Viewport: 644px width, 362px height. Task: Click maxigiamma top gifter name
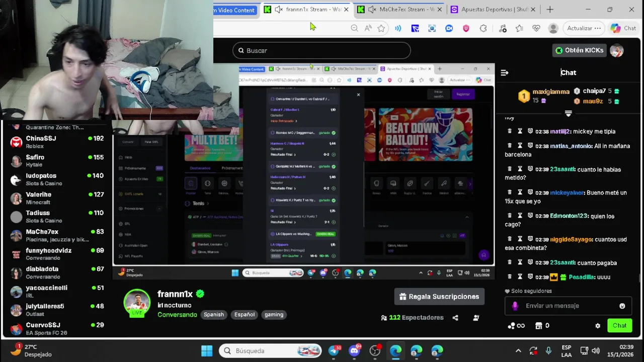(x=551, y=92)
